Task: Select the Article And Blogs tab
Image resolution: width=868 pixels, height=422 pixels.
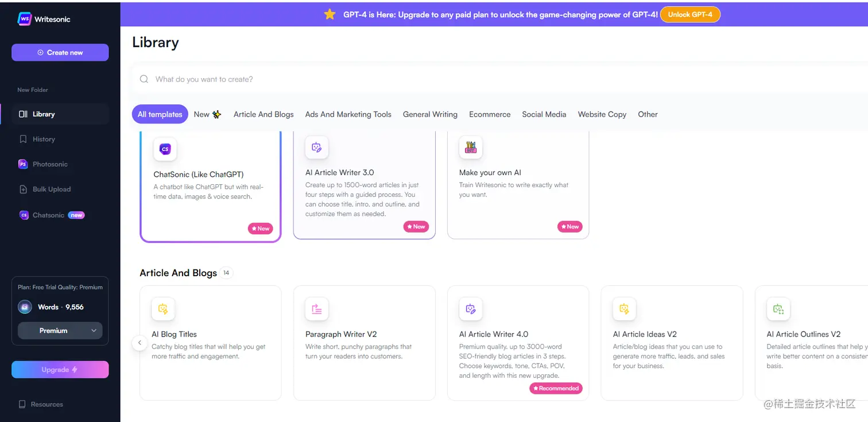Action: (263, 114)
